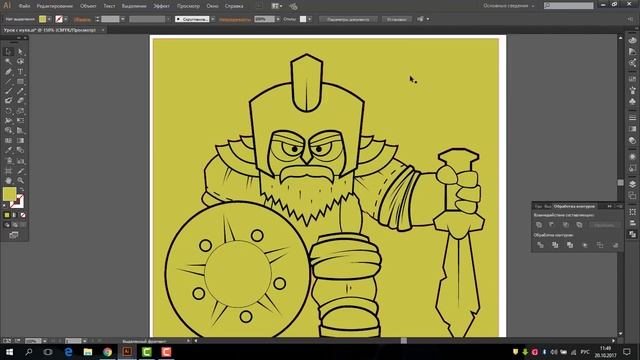Viewport: 640px width, 360px height.
Task: Select the Lasso tool
Action: click(x=20, y=62)
